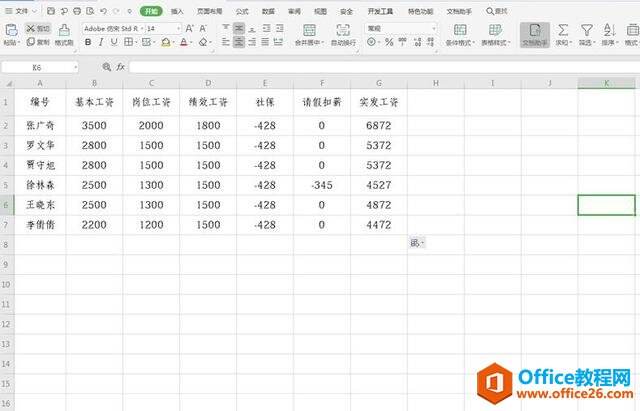The height and width of the screenshot is (411, 640).
Task: Toggle Underline formatting
Action: pos(114,42)
